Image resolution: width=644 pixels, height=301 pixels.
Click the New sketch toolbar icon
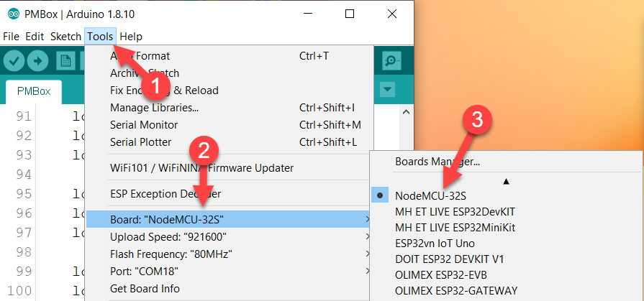pyautogui.click(x=65, y=61)
